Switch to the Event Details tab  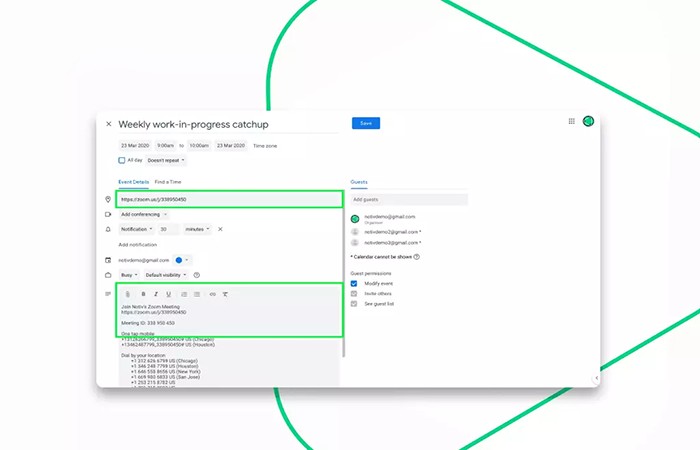pos(133,182)
